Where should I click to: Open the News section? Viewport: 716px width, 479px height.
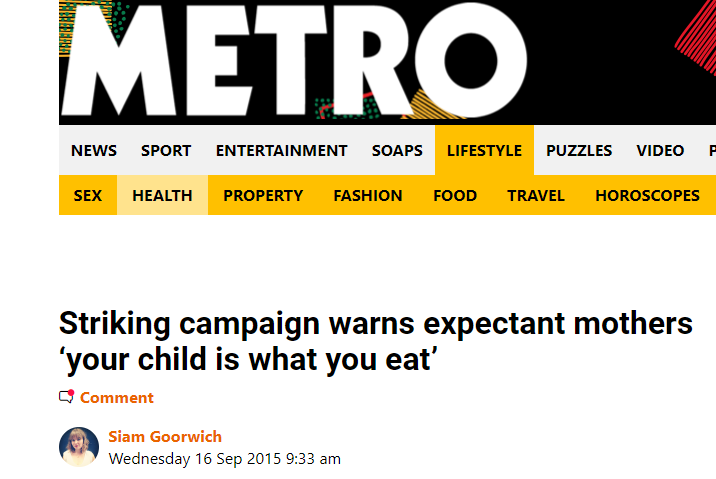[x=94, y=151]
